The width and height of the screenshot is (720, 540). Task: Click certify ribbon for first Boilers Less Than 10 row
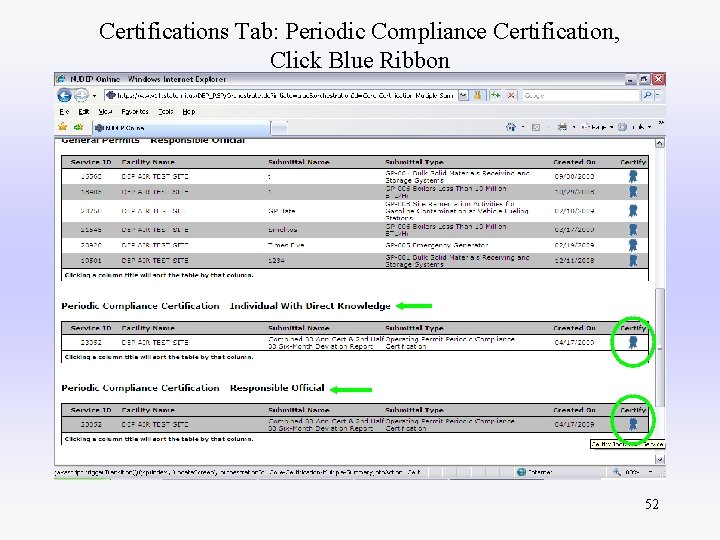pos(633,192)
